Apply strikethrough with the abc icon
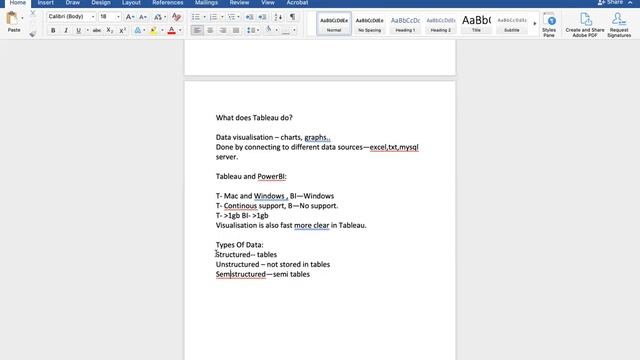This screenshot has height=360, width=640. coord(97,30)
